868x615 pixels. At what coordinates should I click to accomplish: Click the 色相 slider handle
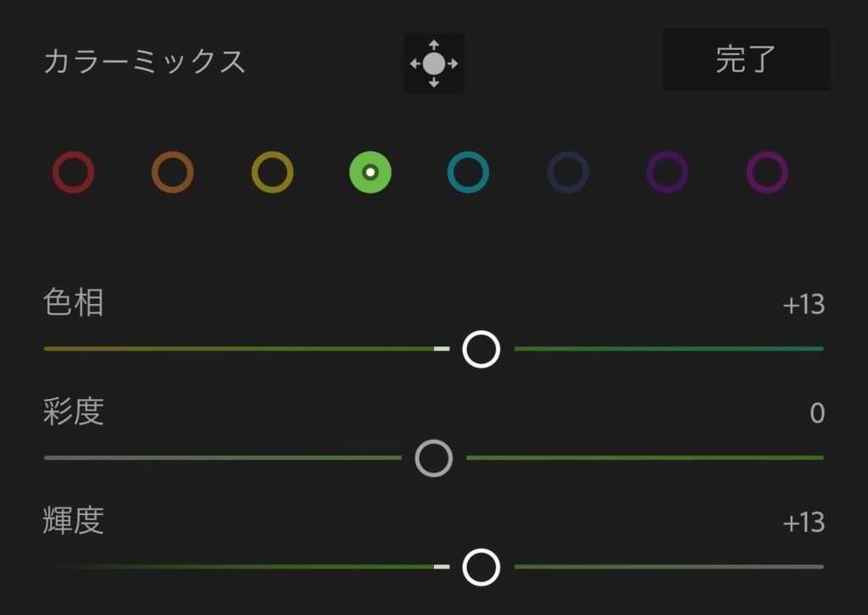[x=481, y=349]
